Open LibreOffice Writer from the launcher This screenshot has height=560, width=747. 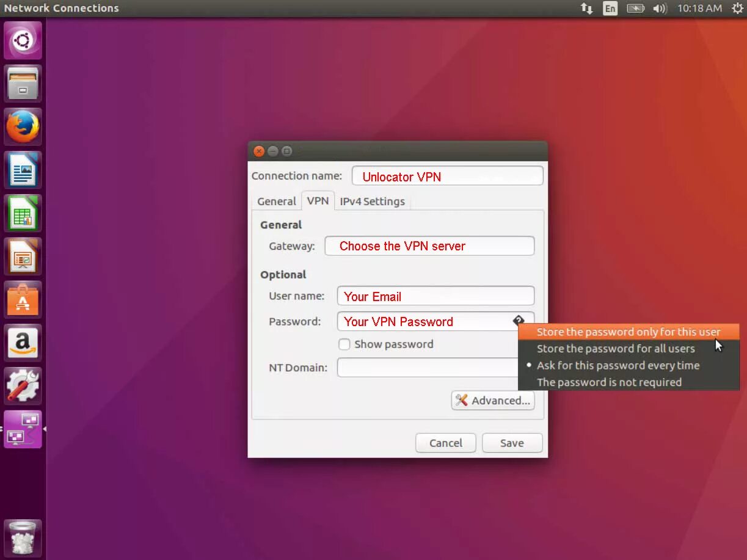pos(23,170)
